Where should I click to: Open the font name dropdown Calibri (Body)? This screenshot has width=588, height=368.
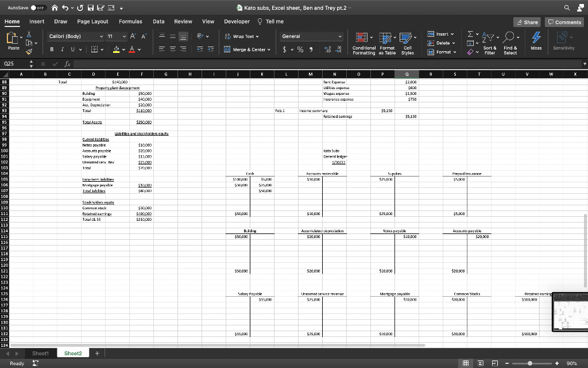click(x=101, y=36)
